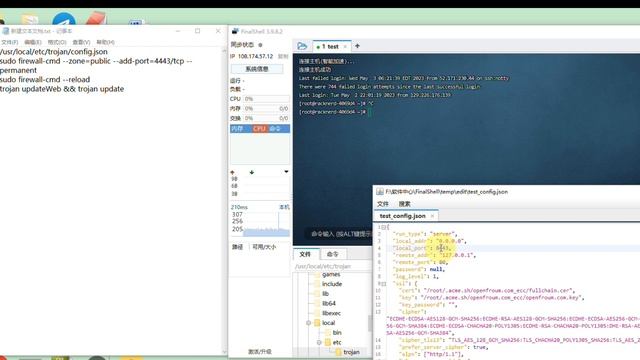Click the FinalShell title bar app icon

235,31
